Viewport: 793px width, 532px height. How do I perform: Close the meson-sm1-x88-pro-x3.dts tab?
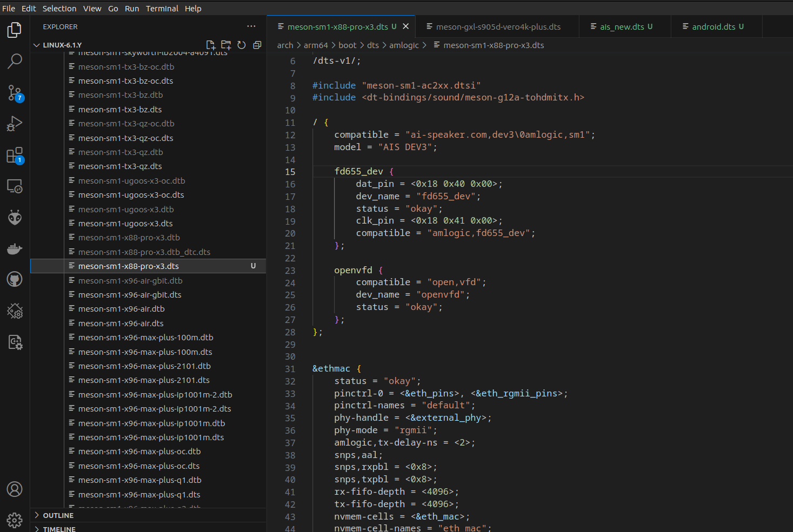pos(406,26)
